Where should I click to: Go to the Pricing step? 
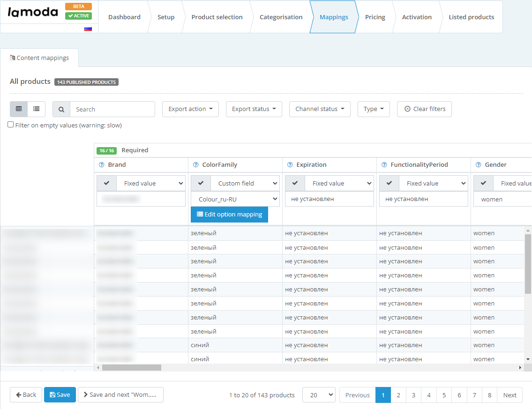(375, 17)
